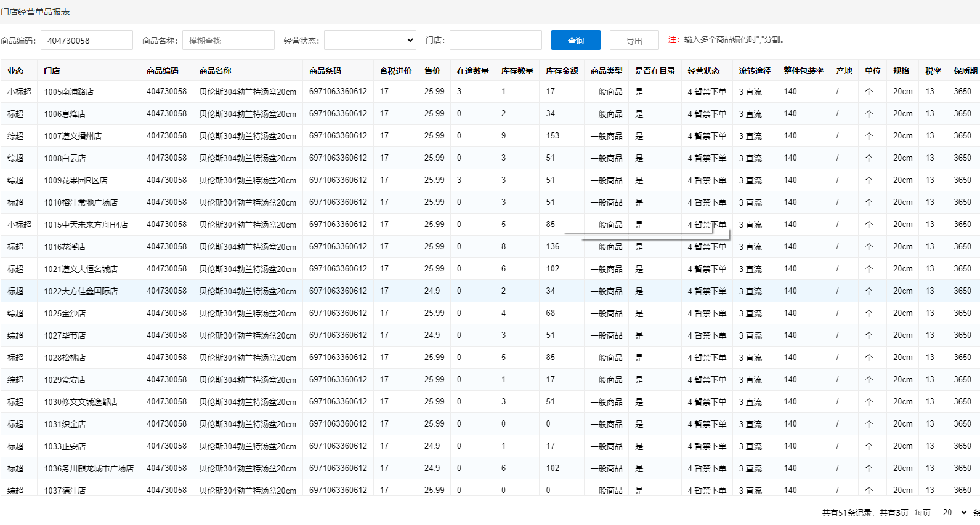
Task: Click the 售价 column header
Action: pyautogui.click(x=432, y=71)
